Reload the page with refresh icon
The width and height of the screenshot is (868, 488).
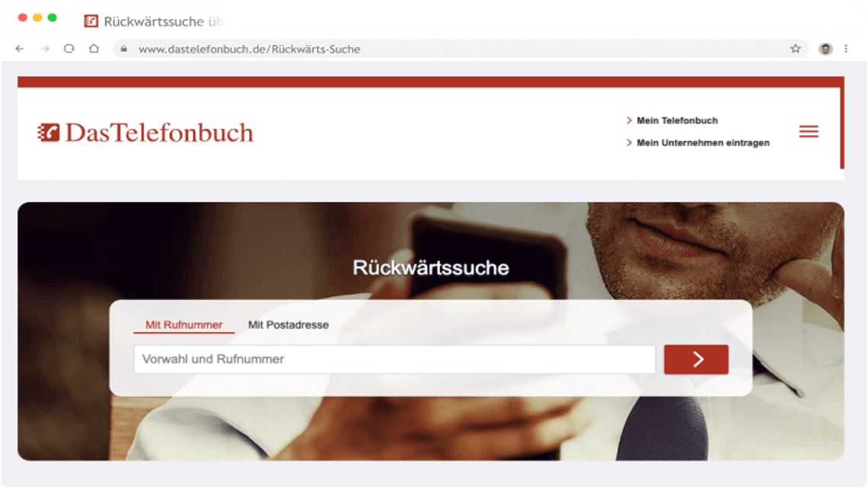(x=69, y=49)
